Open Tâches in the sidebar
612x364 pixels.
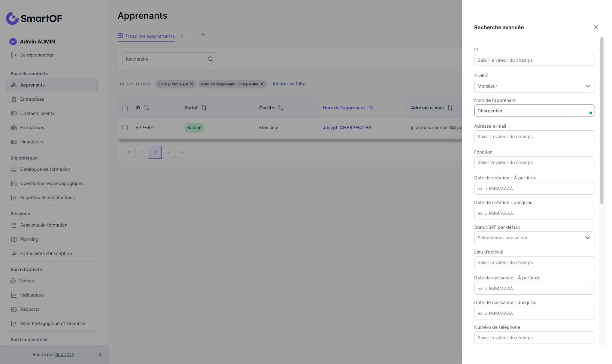point(52,281)
